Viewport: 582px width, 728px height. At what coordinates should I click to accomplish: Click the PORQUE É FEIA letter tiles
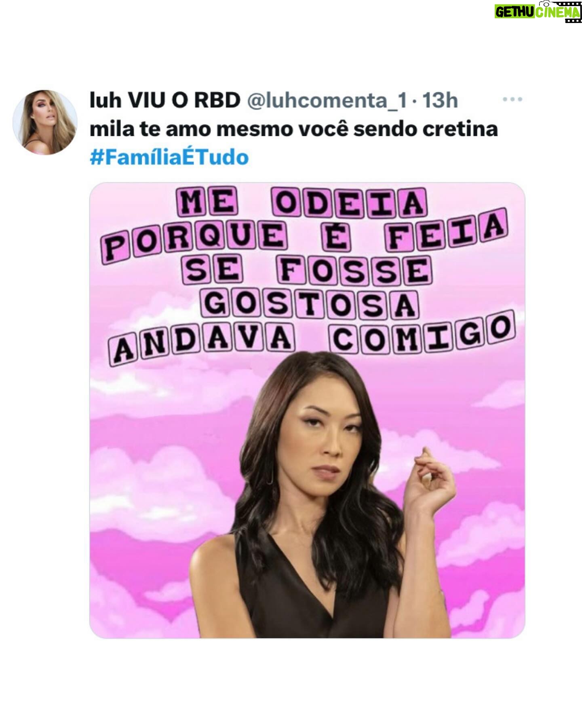pos(307,236)
